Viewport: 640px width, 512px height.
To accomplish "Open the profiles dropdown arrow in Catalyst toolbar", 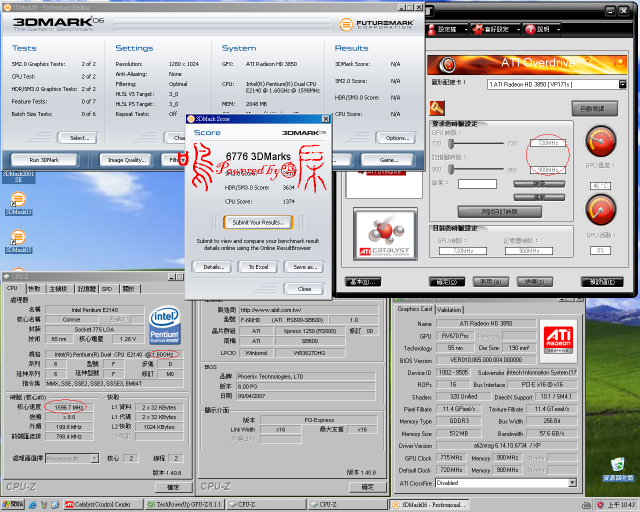I will (x=466, y=29).
